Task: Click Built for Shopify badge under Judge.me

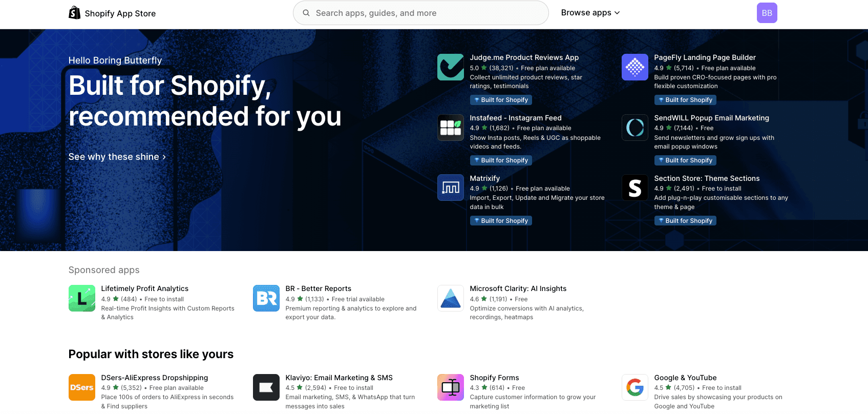Action: 501,100
